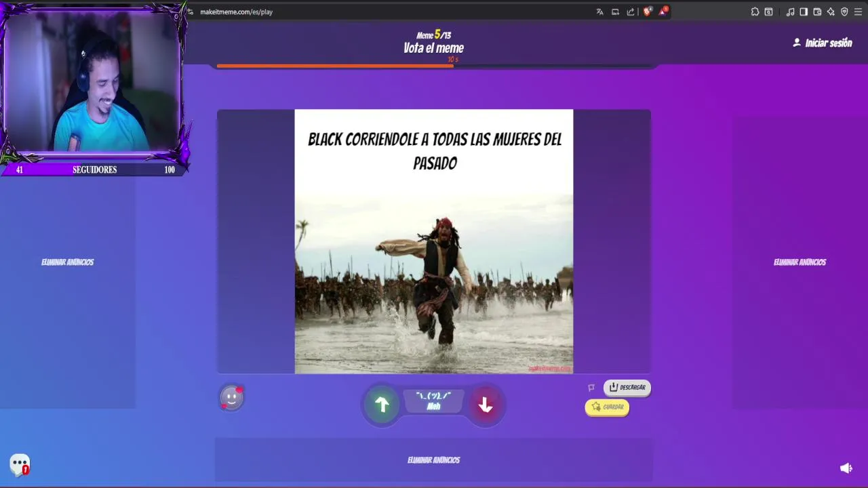The width and height of the screenshot is (868, 488).
Task: Click the streamer webcam overlay
Action: (x=94, y=81)
